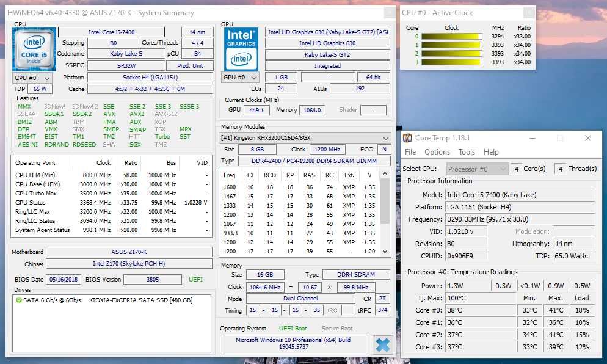Click the AES-NI feature label
This screenshot has width=607, height=364.
point(27,144)
